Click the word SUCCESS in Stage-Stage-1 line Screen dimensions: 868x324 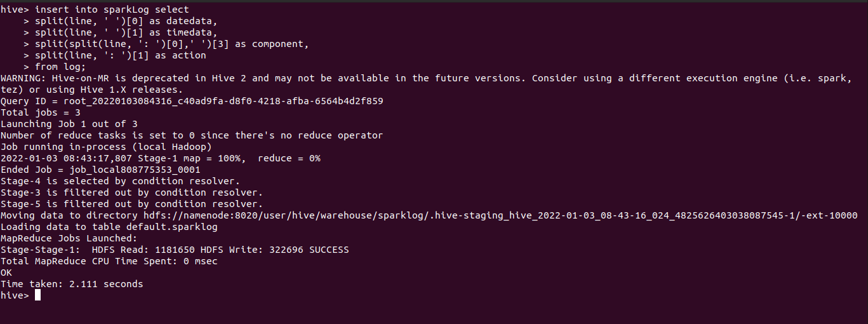click(x=329, y=250)
